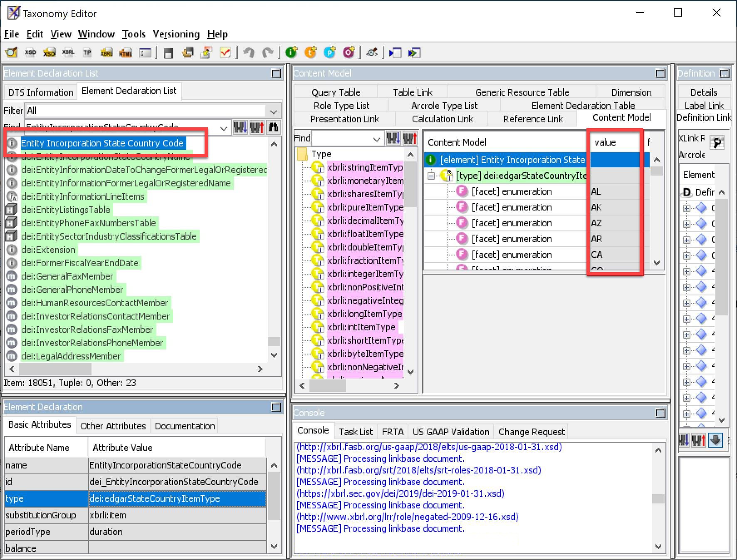Image resolution: width=737 pixels, height=560 pixels.
Task: Open the Task List console tab
Action: click(x=356, y=432)
